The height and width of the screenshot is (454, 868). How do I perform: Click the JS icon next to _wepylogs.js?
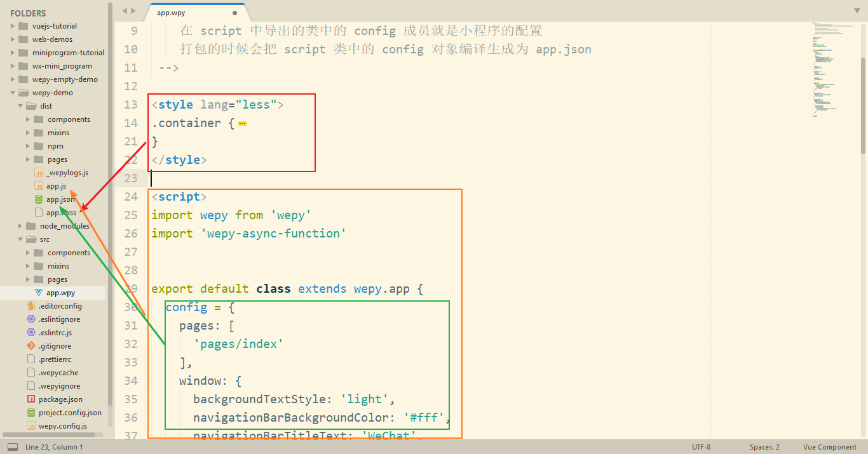[39, 173]
